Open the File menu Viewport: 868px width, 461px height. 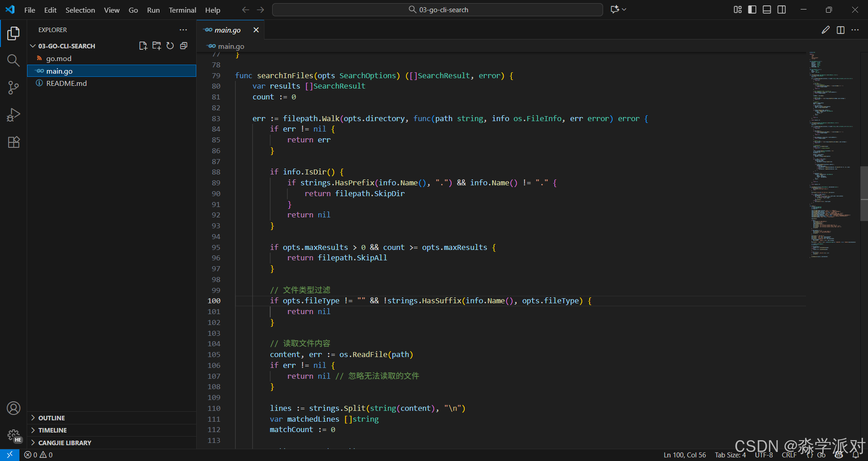tap(30, 10)
